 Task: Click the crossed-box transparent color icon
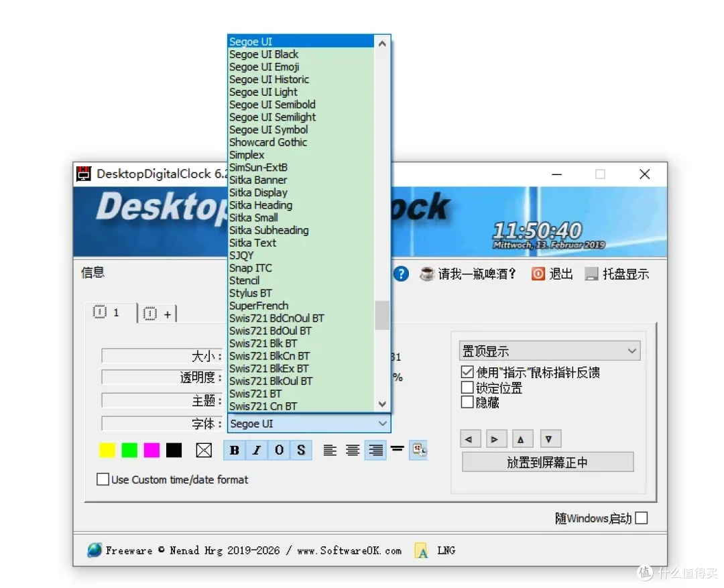tap(204, 450)
